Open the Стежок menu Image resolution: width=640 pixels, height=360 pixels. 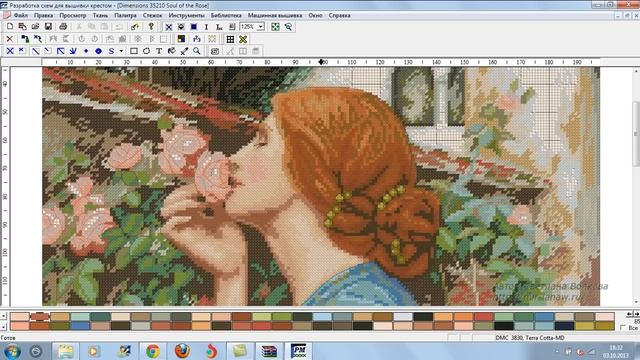[152, 16]
